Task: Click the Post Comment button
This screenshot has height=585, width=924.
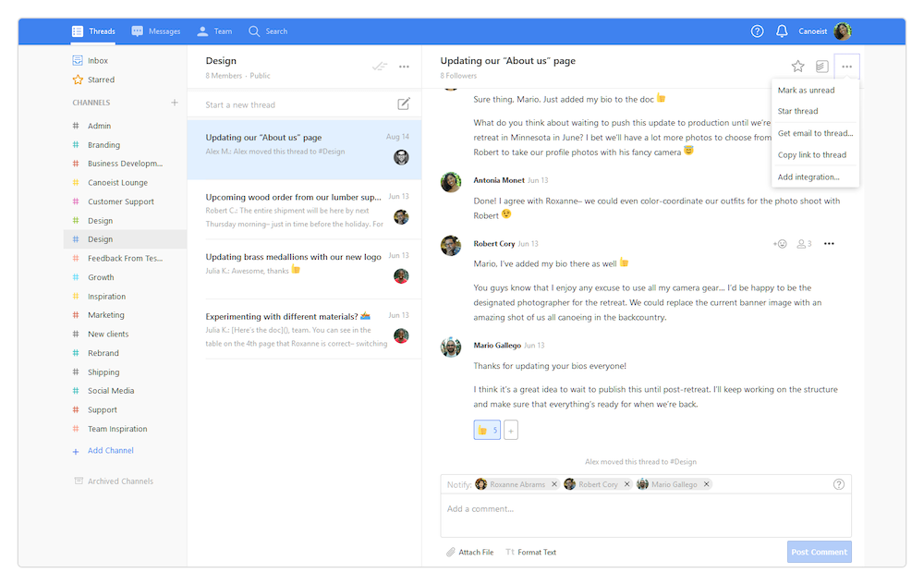Action: tap(819, 552)
